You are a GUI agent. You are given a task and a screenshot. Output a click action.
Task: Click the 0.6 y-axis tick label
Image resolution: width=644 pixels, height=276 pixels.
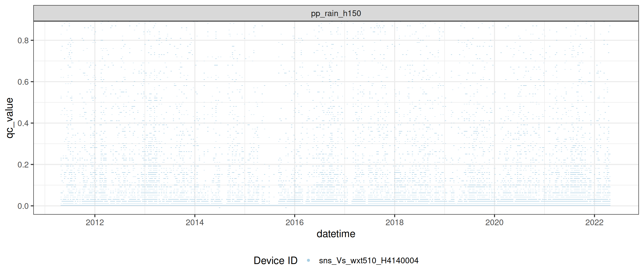click(x=23, y=82)
